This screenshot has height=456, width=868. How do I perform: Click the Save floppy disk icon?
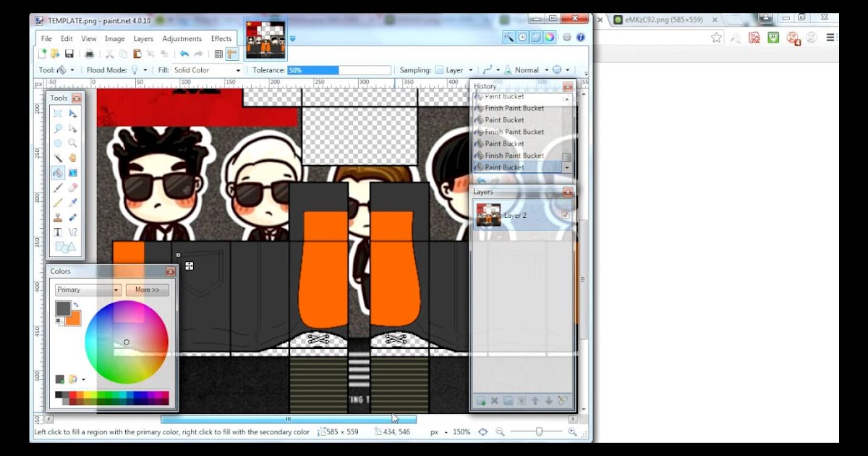pyautogui.click(x=69, y=54)
